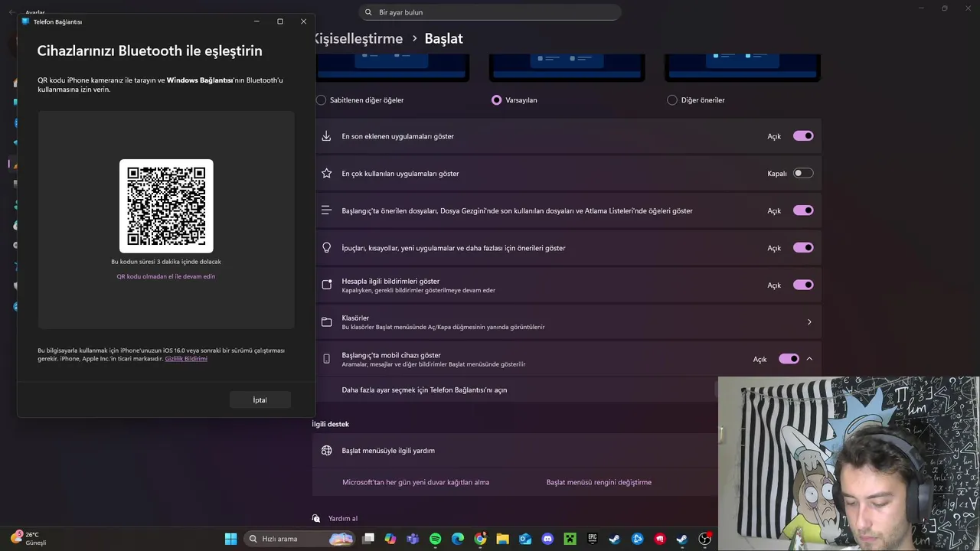Turn off 'İpuçları, kısayollar' suggestions switch
The image size is (980, 551).
click(x=803, y=248)
